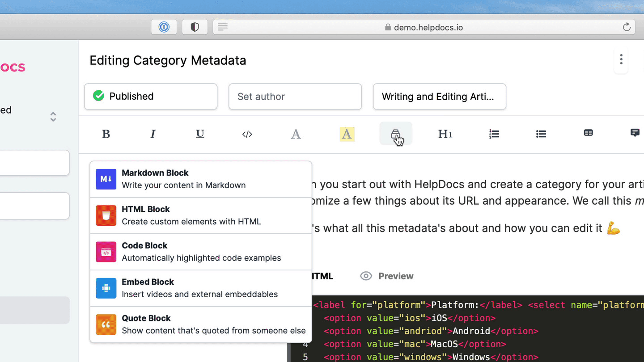Choose HTML Block option

(201, 215)
